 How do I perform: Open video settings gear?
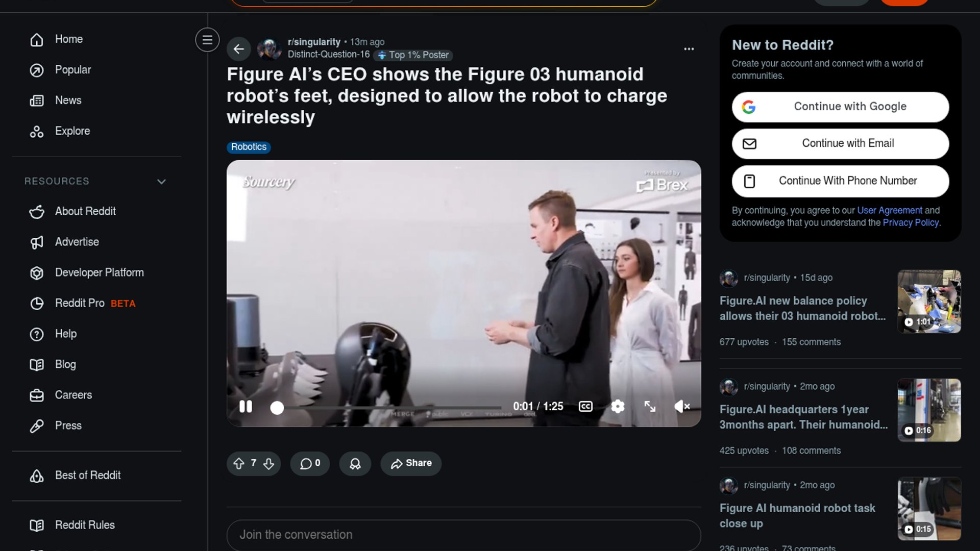618,407
